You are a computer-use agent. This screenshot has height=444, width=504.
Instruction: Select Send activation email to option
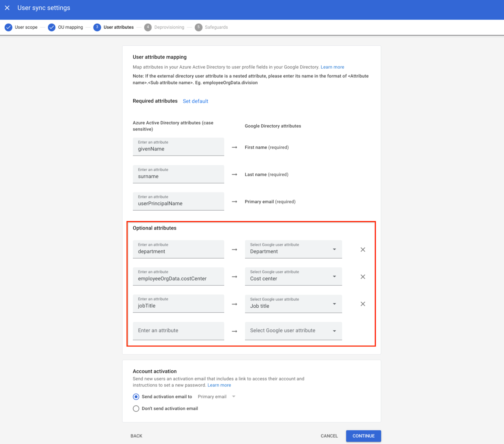pyautogui.click(x=136, y=397)
